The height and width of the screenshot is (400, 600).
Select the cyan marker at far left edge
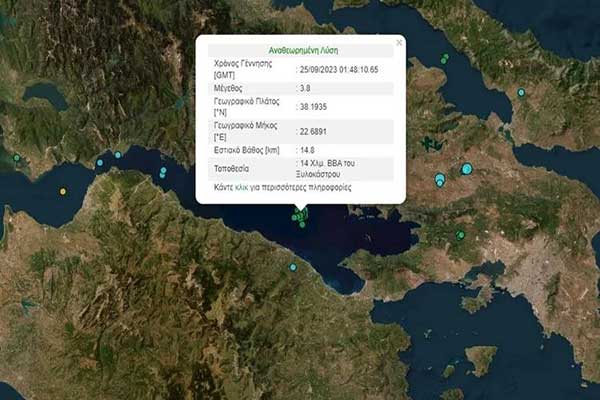tap(17, 157)
